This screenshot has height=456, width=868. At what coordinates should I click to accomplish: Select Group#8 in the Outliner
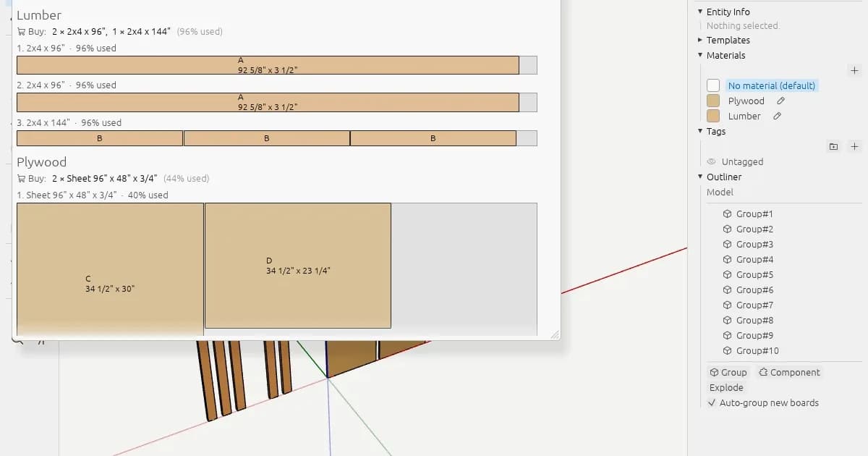(754, 320)
